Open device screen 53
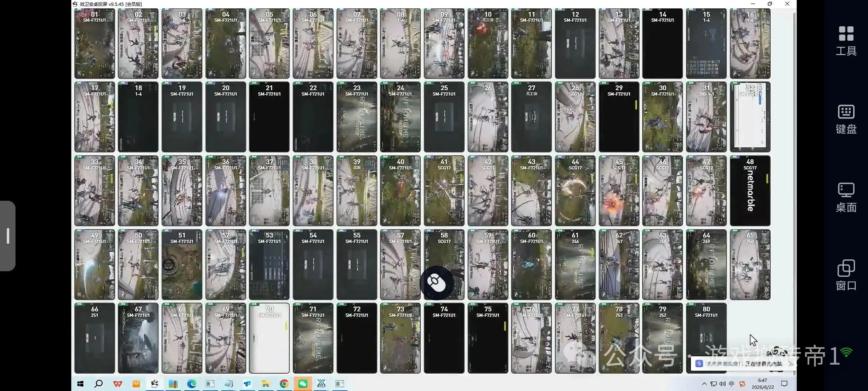The image size is (868, 391). [269, 264]
